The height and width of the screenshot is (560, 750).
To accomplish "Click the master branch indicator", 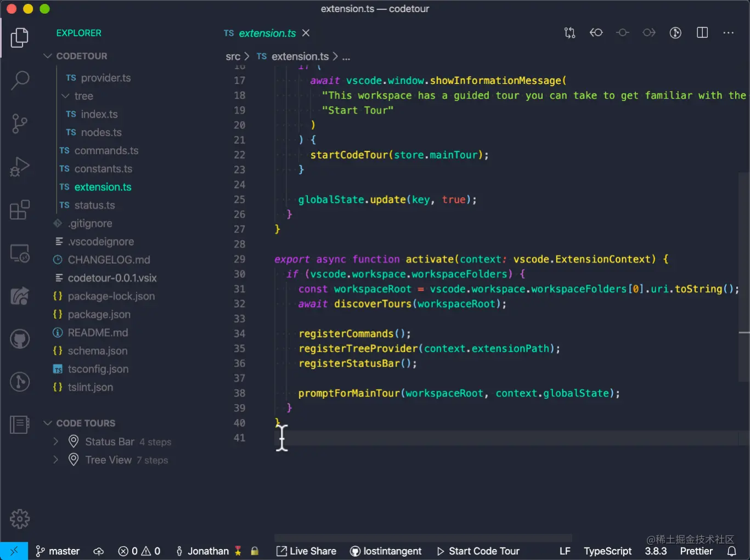I will [58, 551].
